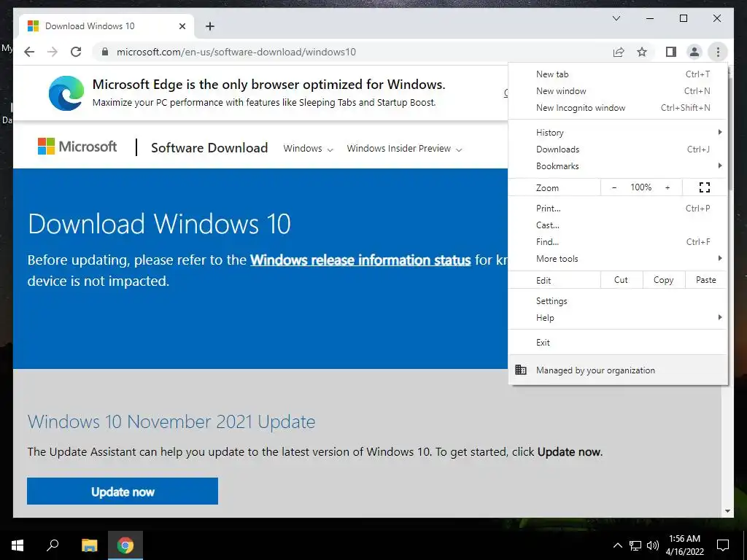
Task: Expand the History submenu
Action: tap(617, 133)
